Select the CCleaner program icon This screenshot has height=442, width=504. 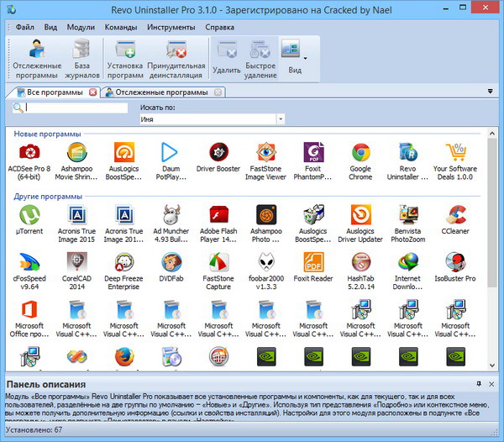pyautogui.click(x=456, y=215)
